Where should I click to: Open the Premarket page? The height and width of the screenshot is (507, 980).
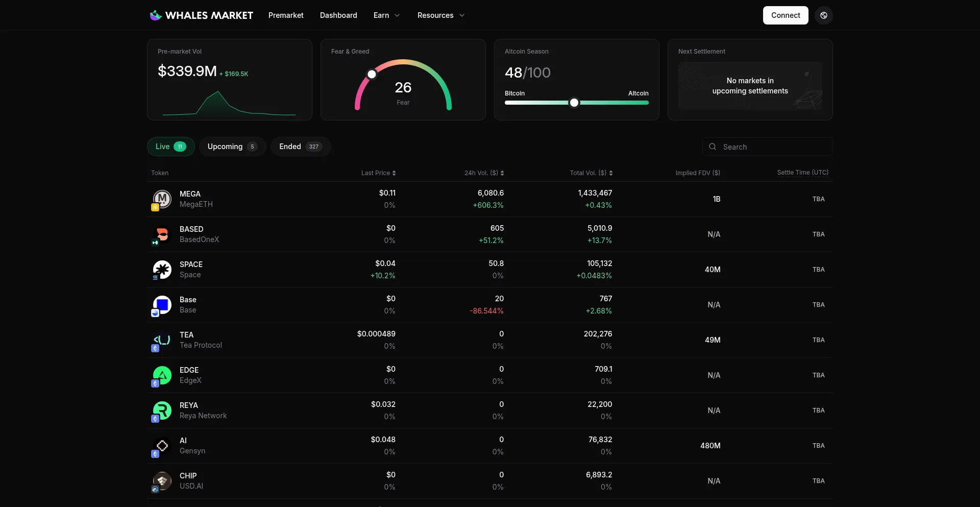[x=286, y=15]
